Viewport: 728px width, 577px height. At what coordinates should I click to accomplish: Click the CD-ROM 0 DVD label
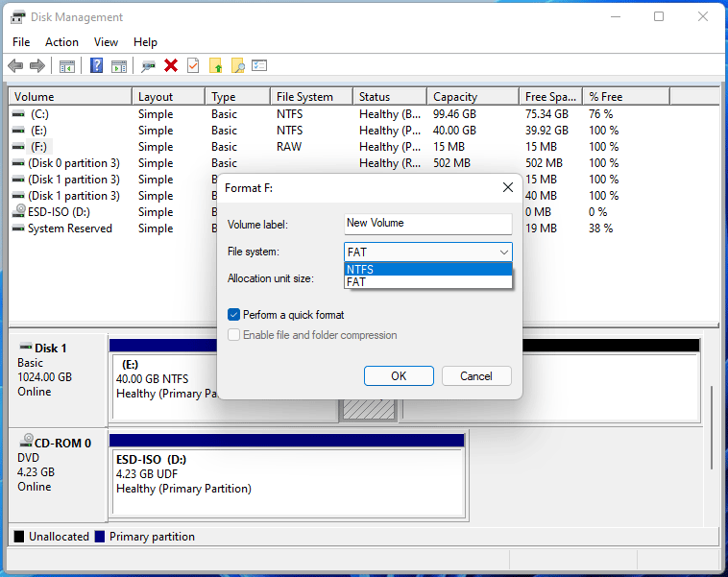pyautogui.click(x=28, y=458)
